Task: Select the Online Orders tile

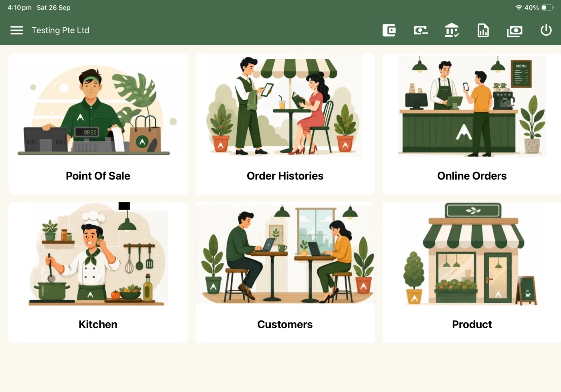Action: [472, 124]
